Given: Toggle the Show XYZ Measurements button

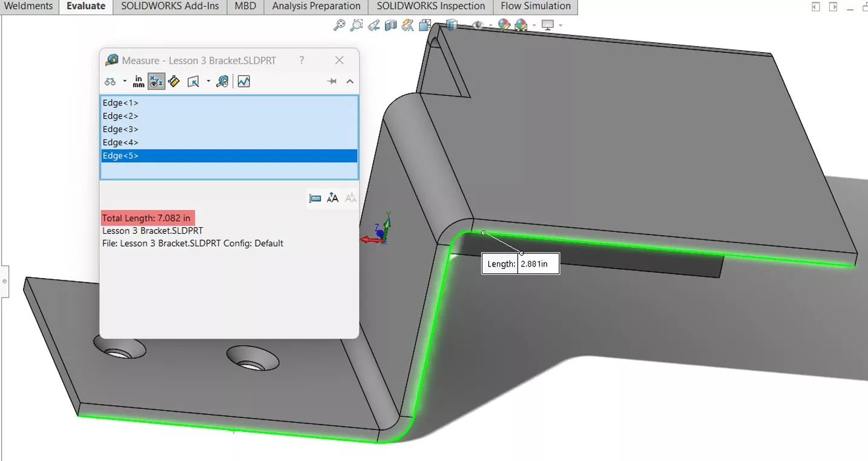Looking at the screenshot, I should point(157,81).
